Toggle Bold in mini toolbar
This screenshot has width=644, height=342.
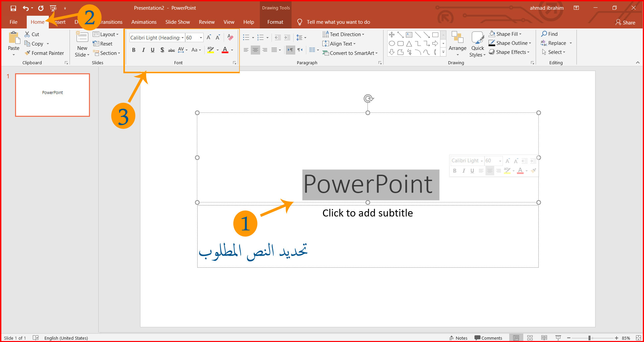(x=455, y=171)
